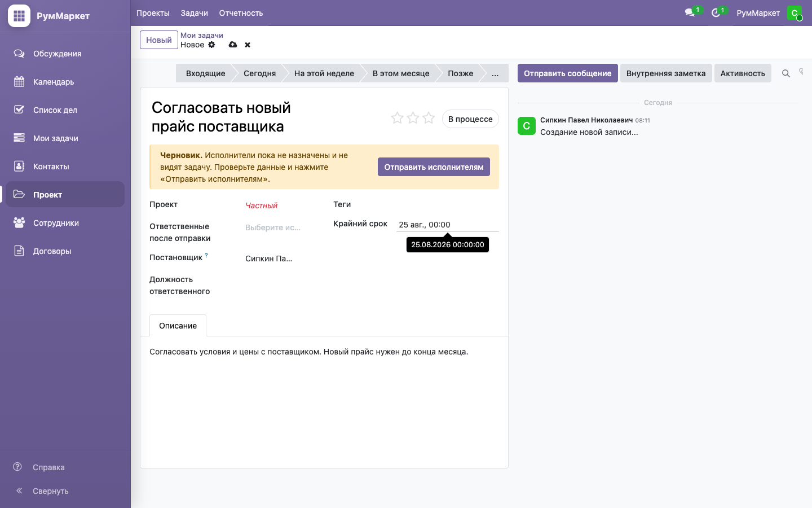Set priority with the third star
Image resolution: width=812 pixels, height=508 pixels.
pos(429,118)
